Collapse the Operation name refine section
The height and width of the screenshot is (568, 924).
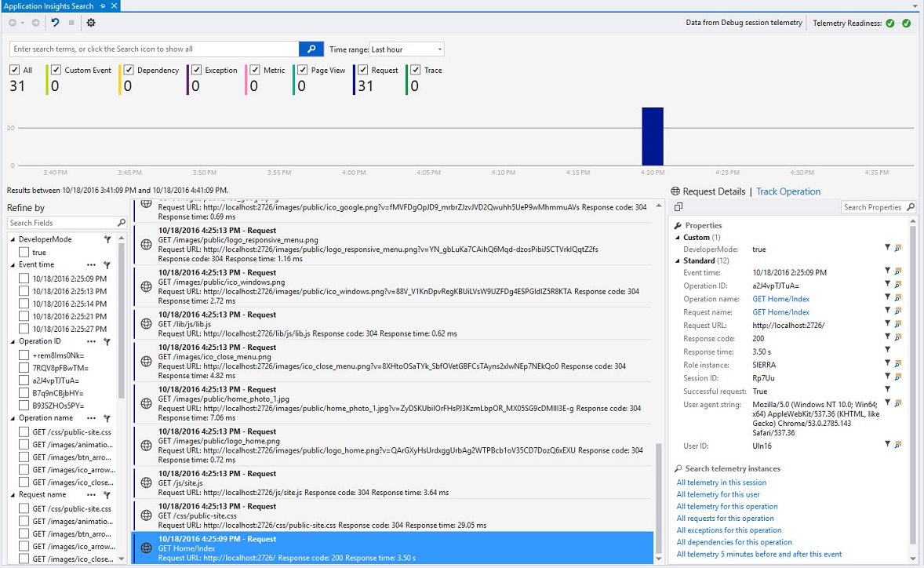13,417
